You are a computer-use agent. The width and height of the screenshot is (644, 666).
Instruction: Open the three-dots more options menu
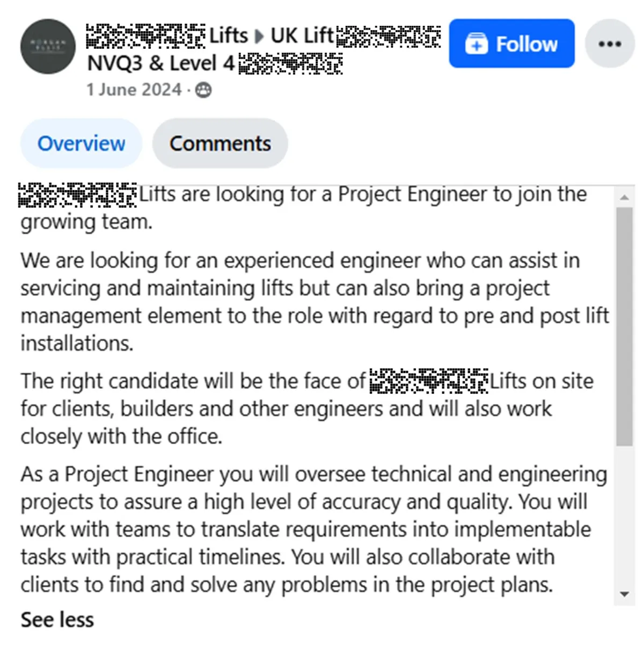coord(610,43)
